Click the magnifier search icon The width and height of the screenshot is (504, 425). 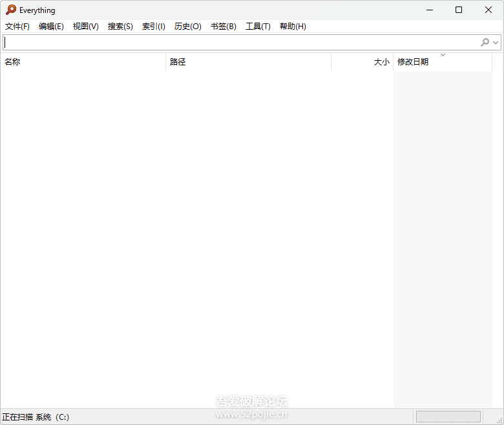coord(485,42)
